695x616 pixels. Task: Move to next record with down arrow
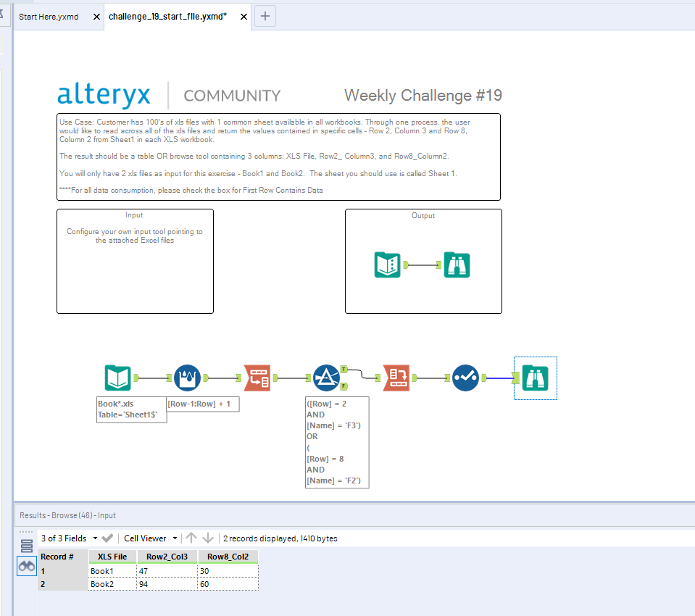point(208,538)
